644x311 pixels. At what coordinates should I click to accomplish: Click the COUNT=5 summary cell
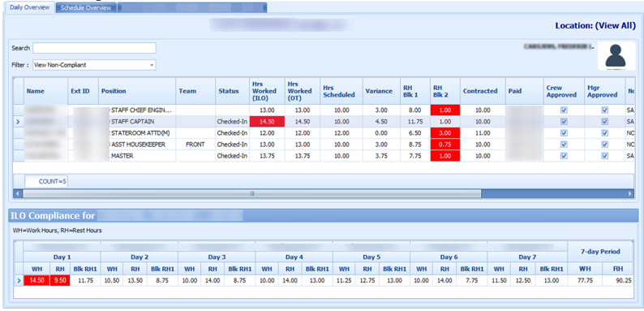coord(46,181)
